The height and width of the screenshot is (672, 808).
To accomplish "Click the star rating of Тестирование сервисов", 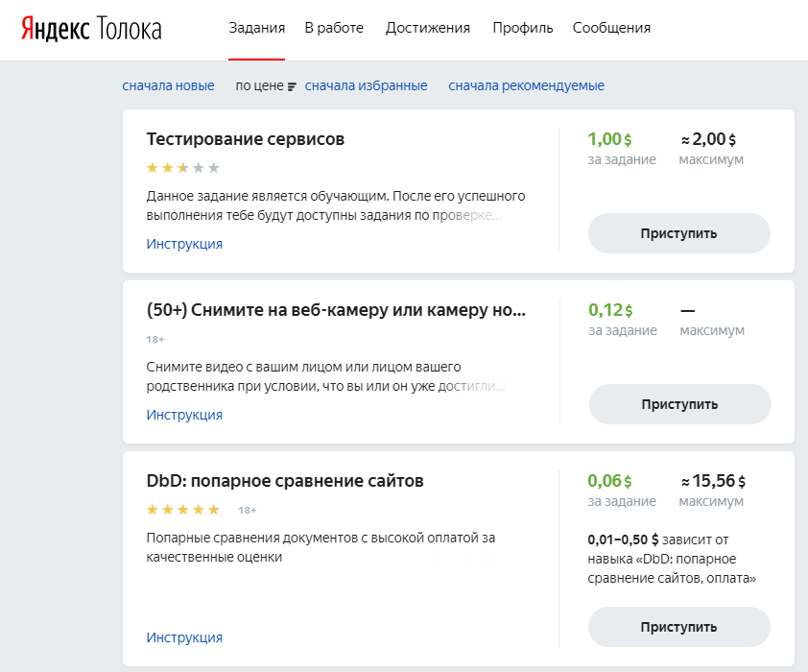I will pyautogui.click(x=183, y=167).
